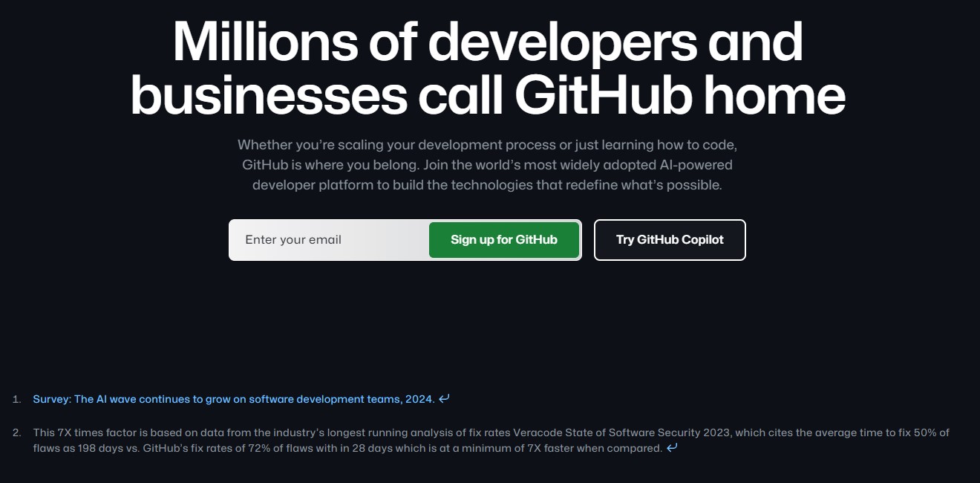Click the 'GitHub is where you belong' line
Viewport: 980px width, 483px height.
tap(487, 164)
